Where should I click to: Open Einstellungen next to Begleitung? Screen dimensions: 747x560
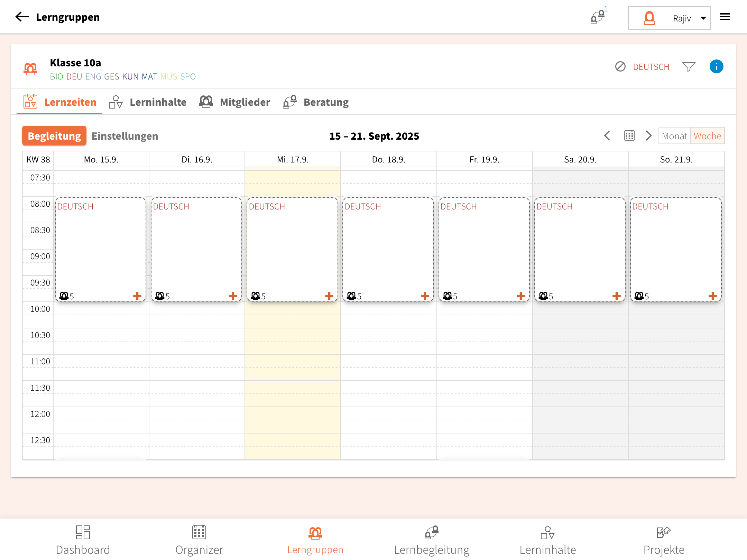[125, 136]
